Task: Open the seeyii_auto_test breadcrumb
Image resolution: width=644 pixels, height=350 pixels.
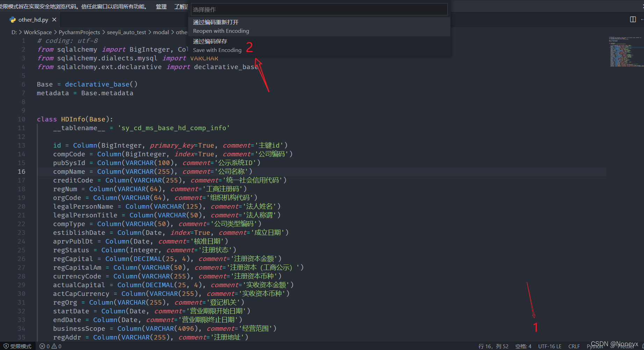Action: click(126, 32)
